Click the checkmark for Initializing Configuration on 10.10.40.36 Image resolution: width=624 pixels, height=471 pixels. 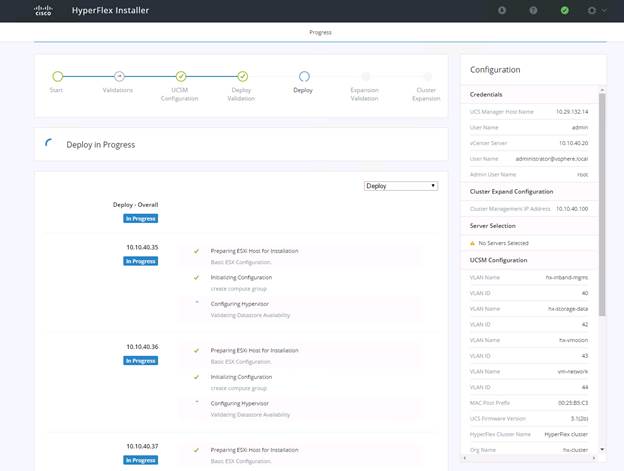click(196, 377)
